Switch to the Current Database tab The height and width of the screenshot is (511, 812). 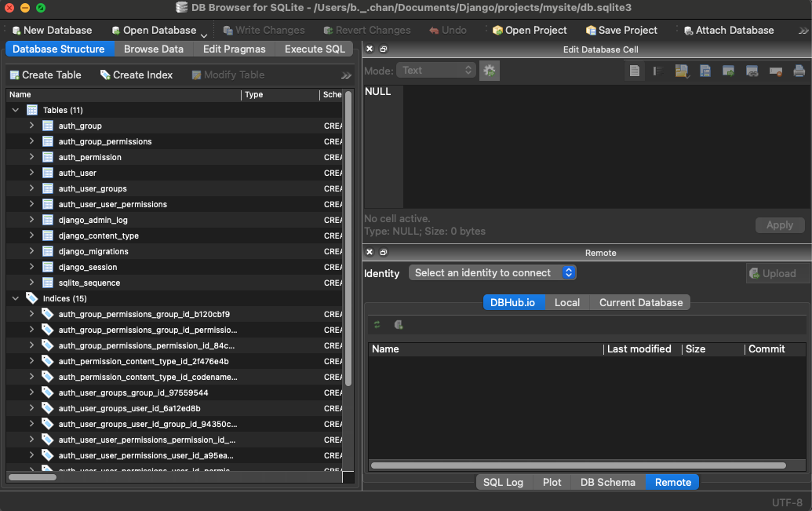point(641,303)
